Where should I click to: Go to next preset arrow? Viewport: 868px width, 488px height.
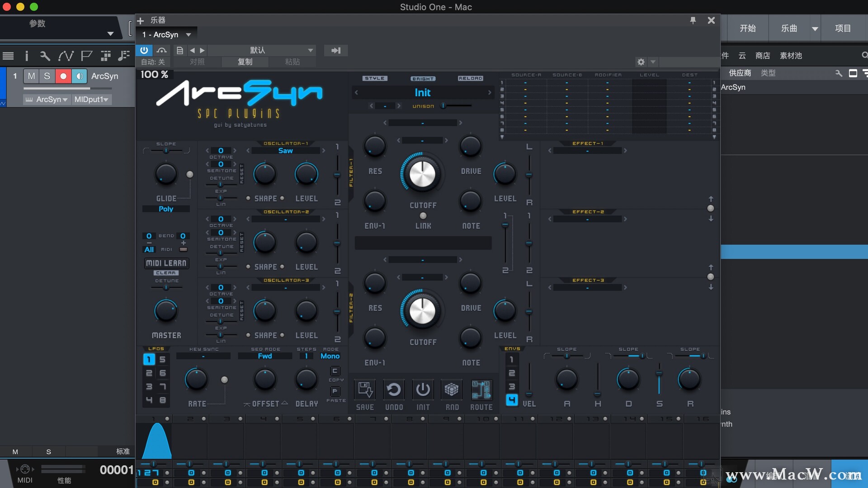[x=202, y=50]
